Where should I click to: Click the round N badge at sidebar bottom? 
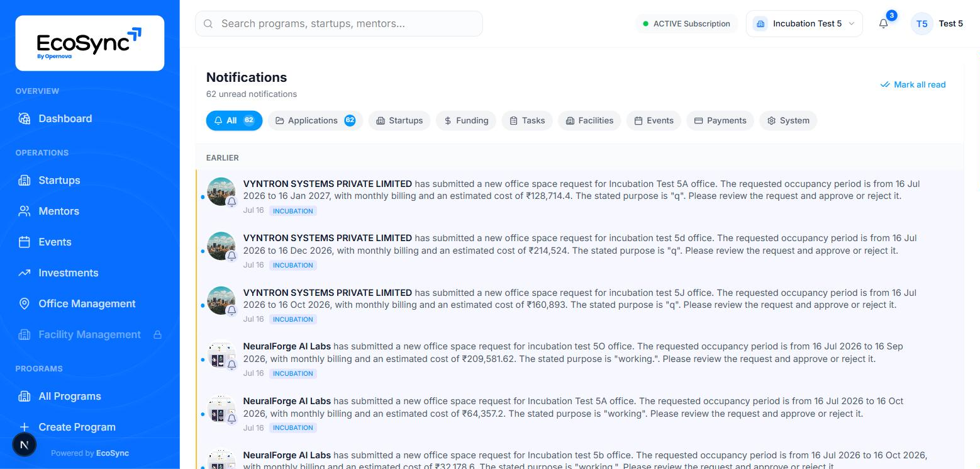[25, 444]
